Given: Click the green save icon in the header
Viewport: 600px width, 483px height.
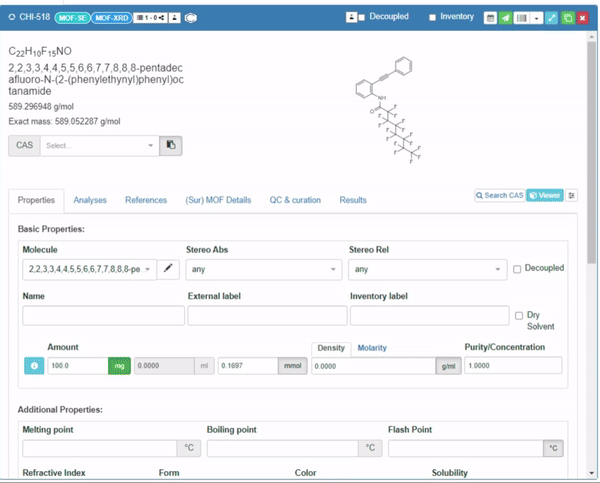Looking at the screenshot, I should pyautogui.click(x=568, y=18).
